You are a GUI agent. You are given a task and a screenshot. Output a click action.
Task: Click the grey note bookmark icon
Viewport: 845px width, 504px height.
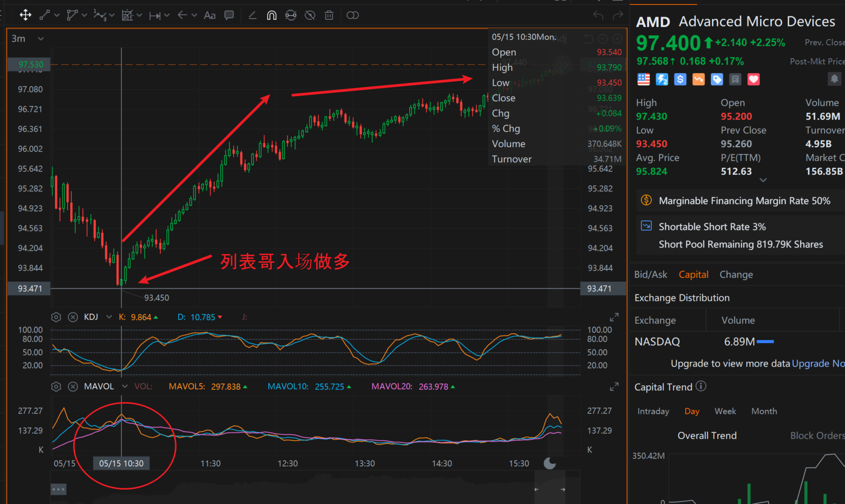tap(735, 79)
